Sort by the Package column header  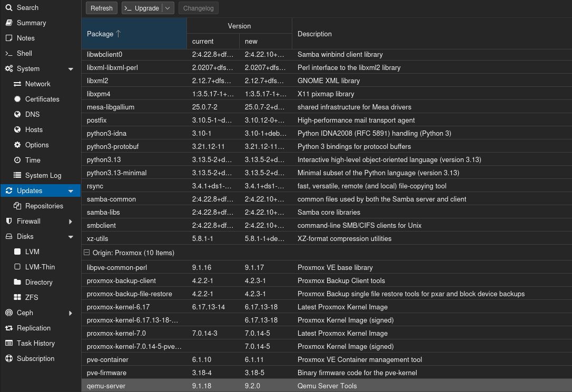click(x=134, y=34)
